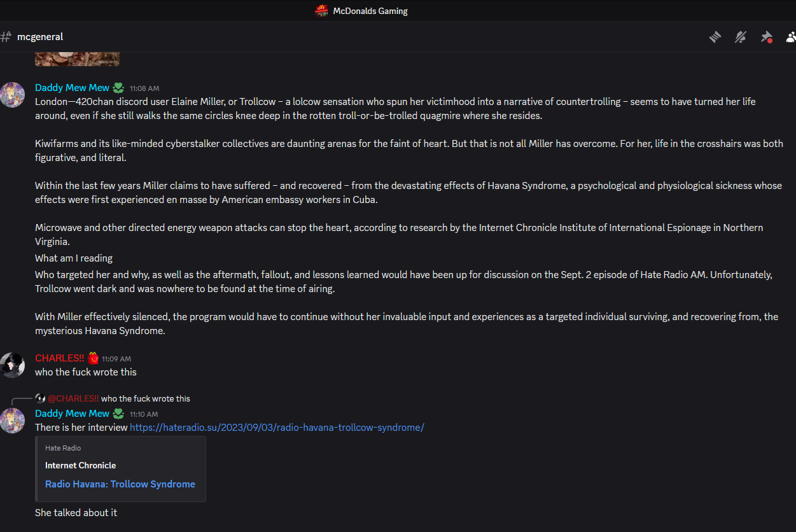Click McDonalds Gaming server logo icon
Viewport: 796px width, 532px height.
(322, 11)
